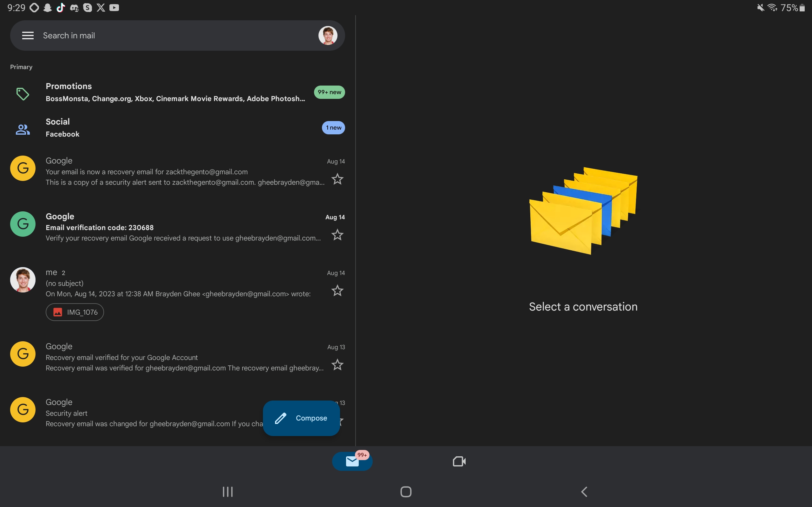Tap the green Google sender avatar
Screen dimensions: 812x507
(x=23, y=224)
